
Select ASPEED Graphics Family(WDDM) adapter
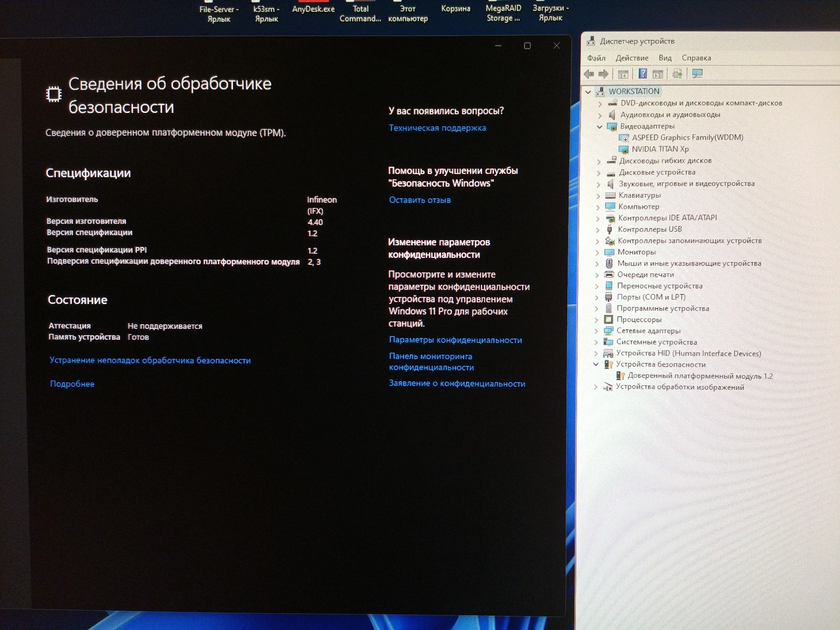pyautogui.click(x=688, y=138)
